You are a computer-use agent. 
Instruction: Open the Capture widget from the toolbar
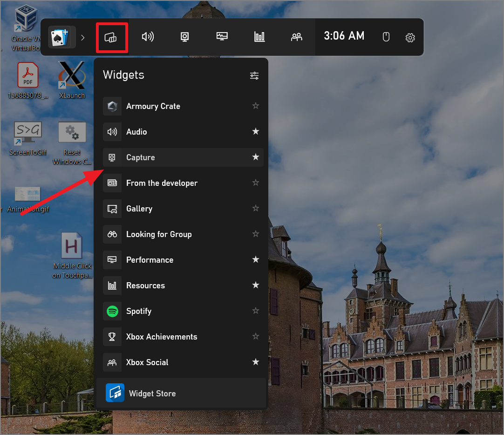click(184, 36)
